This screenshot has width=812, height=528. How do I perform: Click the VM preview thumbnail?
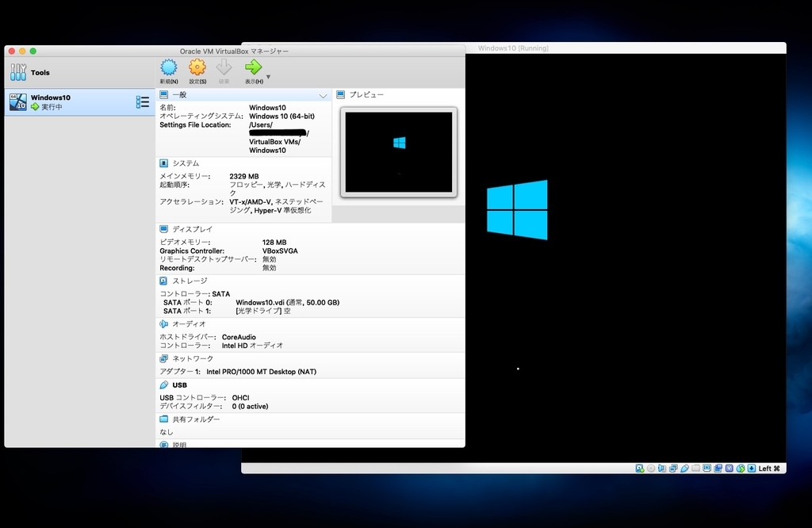[399, 152]
